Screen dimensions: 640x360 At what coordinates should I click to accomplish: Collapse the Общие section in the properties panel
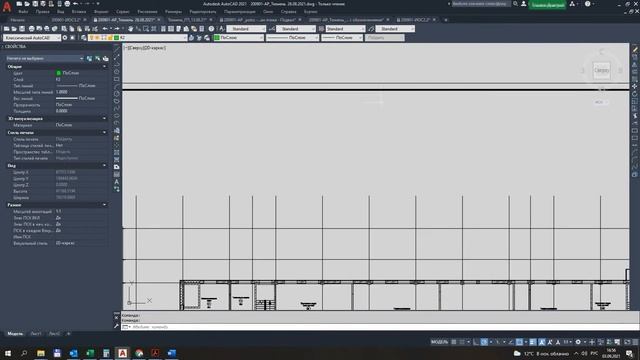click(x=104, y=67)
